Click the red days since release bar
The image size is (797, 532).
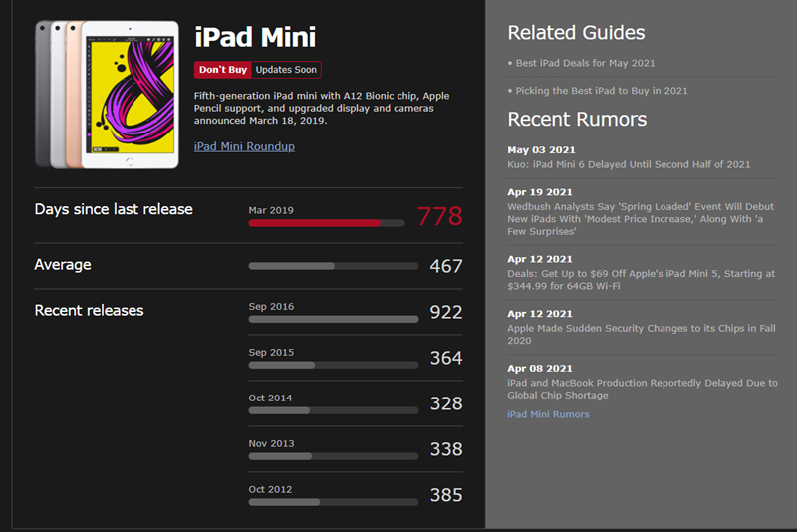coord(327,223)
